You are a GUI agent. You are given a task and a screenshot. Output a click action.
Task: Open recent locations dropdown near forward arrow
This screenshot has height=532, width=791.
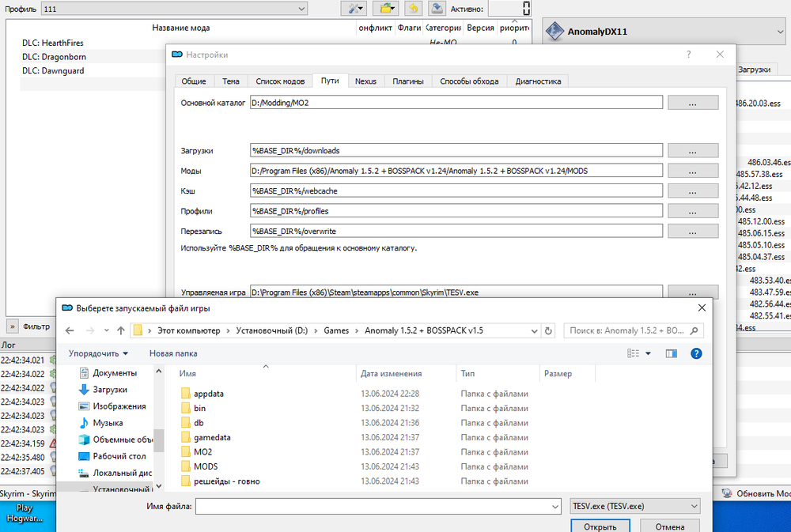click(107, 330)
